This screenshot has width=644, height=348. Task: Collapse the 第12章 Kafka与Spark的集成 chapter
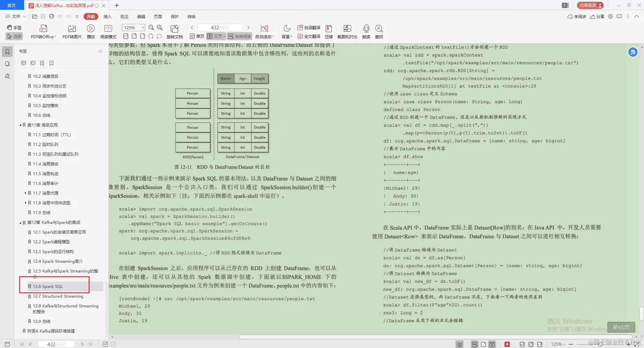20,222
